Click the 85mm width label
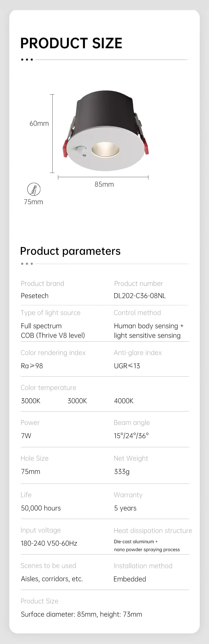Image resolution: width=209 pixels, height=644 pixels. [x=104, y=184]
